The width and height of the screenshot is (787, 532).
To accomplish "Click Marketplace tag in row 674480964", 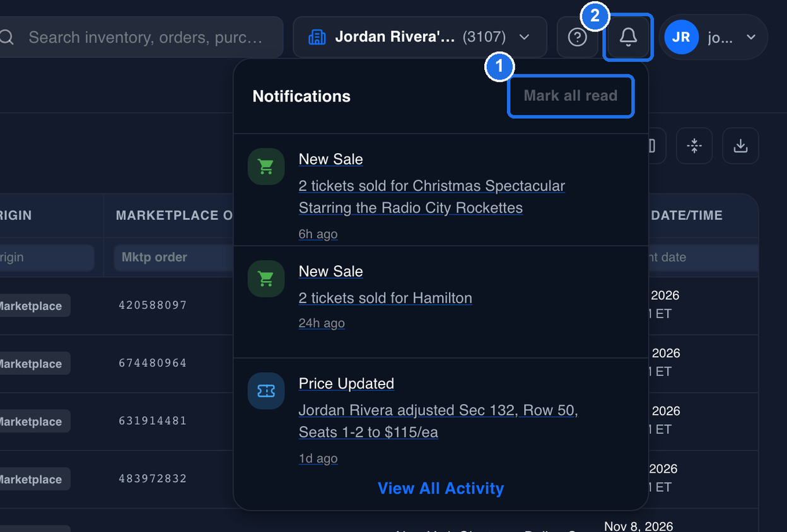I will pyautogui.click(x=35, y=364).
